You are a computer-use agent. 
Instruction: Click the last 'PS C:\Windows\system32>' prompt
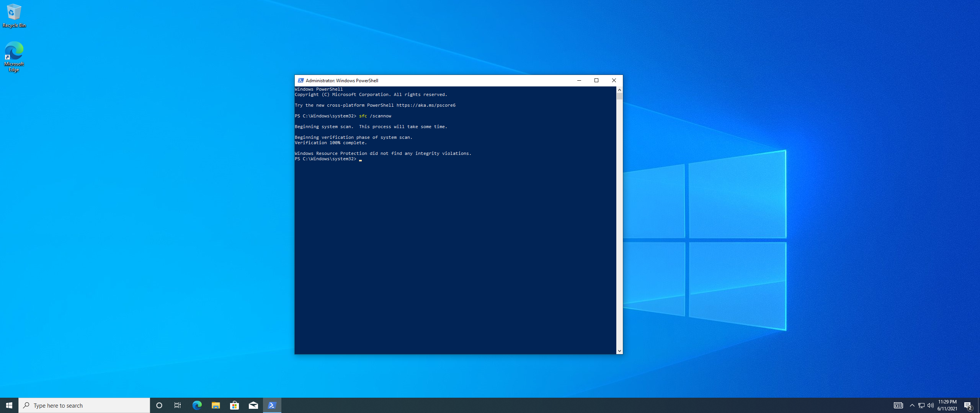tap(325, 159)
